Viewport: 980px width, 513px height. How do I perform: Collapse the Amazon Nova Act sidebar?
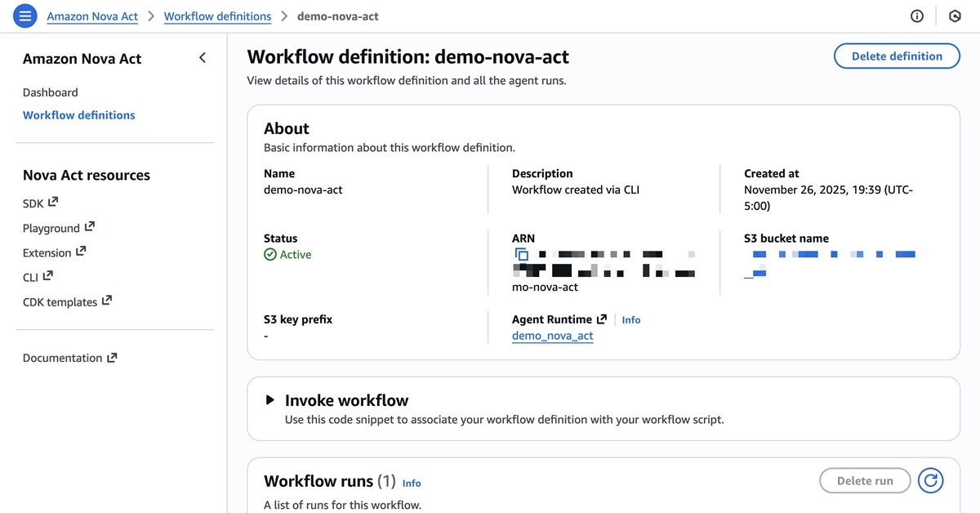[202, 58]
